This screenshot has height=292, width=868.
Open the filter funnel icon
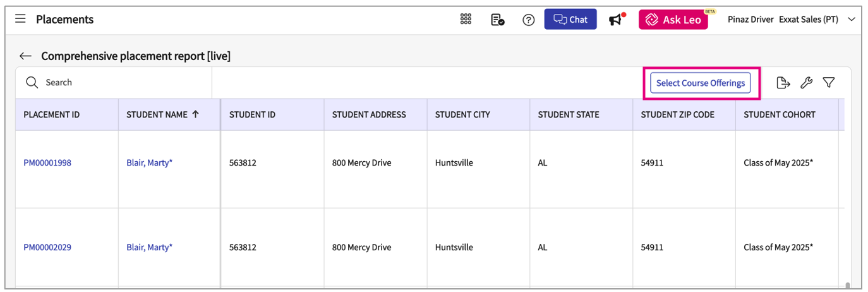pos(829,83)
